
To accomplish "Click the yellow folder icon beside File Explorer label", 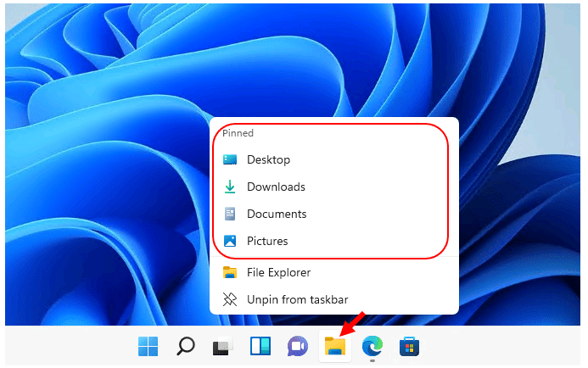I will tap(230, 272).
